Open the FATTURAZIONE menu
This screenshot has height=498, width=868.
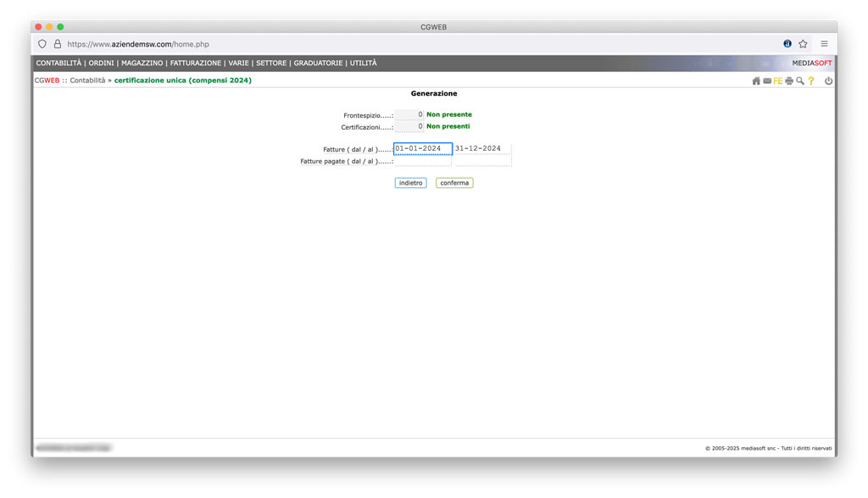[x=195, y=64]
